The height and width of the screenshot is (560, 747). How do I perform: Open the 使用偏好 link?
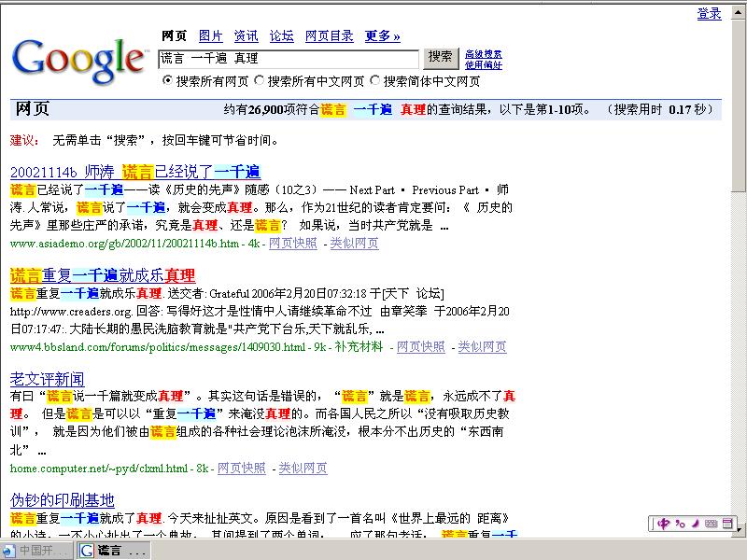tap(484, 64)
